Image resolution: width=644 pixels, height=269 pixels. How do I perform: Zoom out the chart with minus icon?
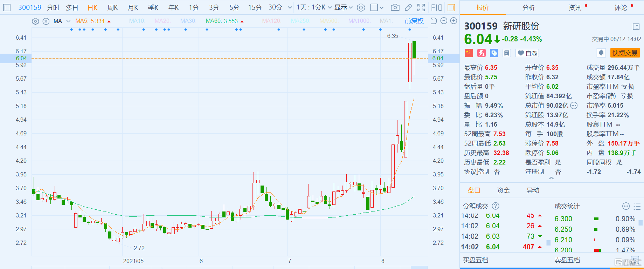[x=444, y=21]
